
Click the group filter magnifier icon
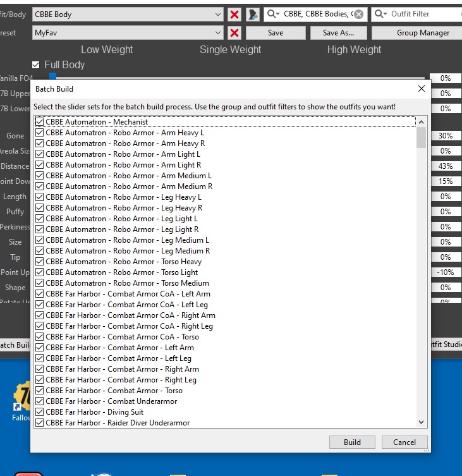pos(273,14)
